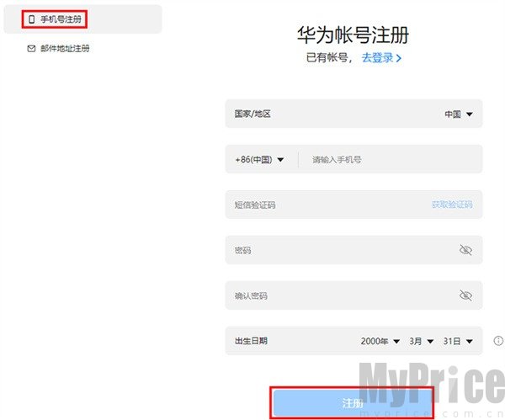Open the 31日 birth day dropdown

[x=458, y=341]
